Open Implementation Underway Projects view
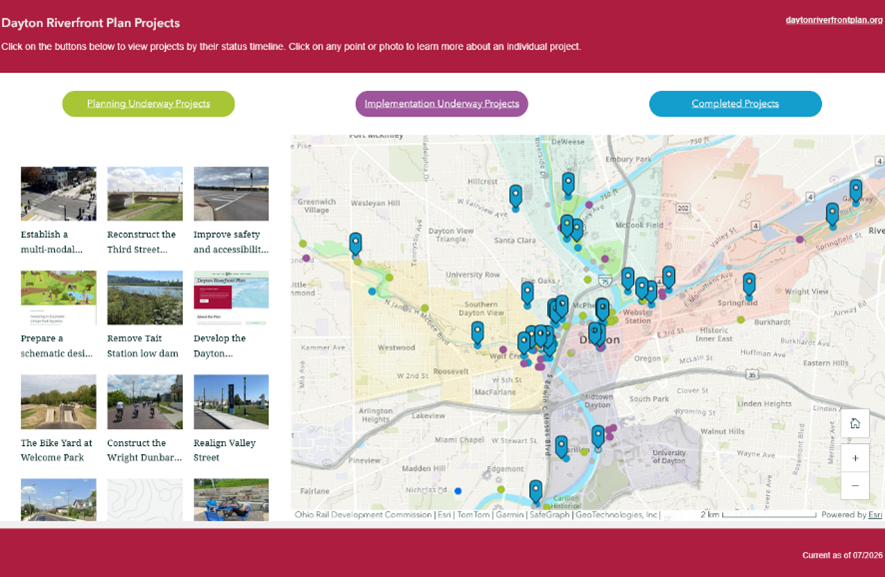The height and width of the screenshot is (577, 885). (x=441, y=104)
